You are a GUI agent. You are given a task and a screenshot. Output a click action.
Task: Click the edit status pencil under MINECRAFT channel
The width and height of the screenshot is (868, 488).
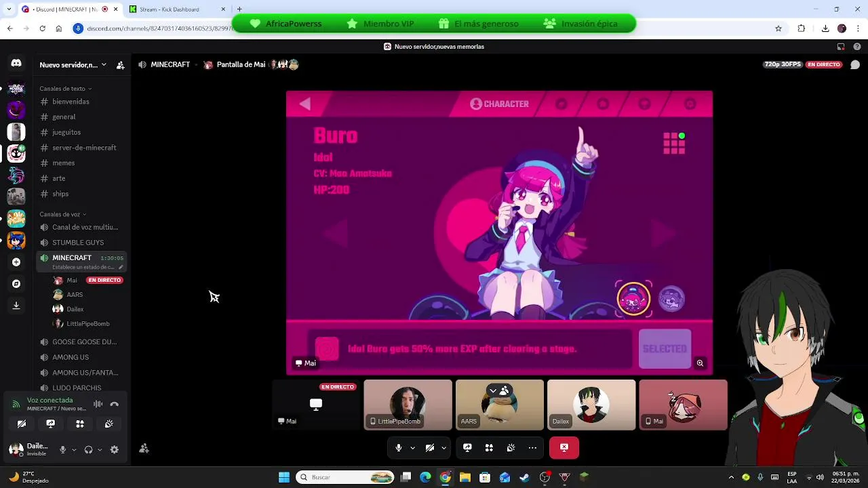(x=121, y=267)
